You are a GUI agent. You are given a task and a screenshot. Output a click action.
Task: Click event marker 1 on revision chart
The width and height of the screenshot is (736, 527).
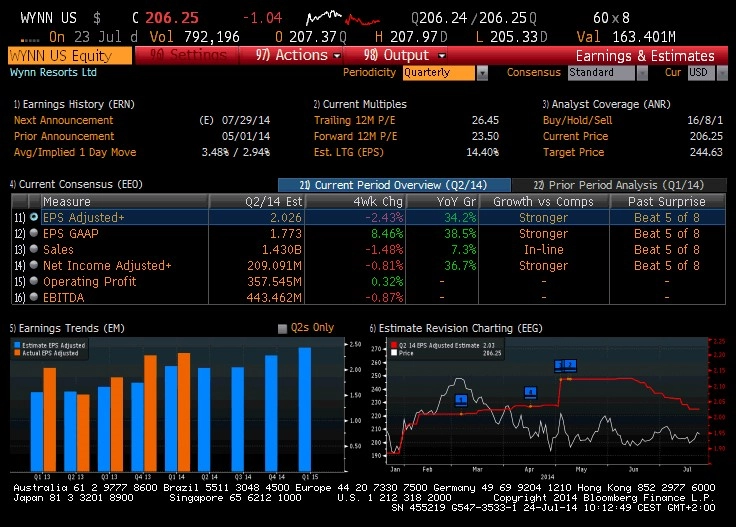[461, 400]
